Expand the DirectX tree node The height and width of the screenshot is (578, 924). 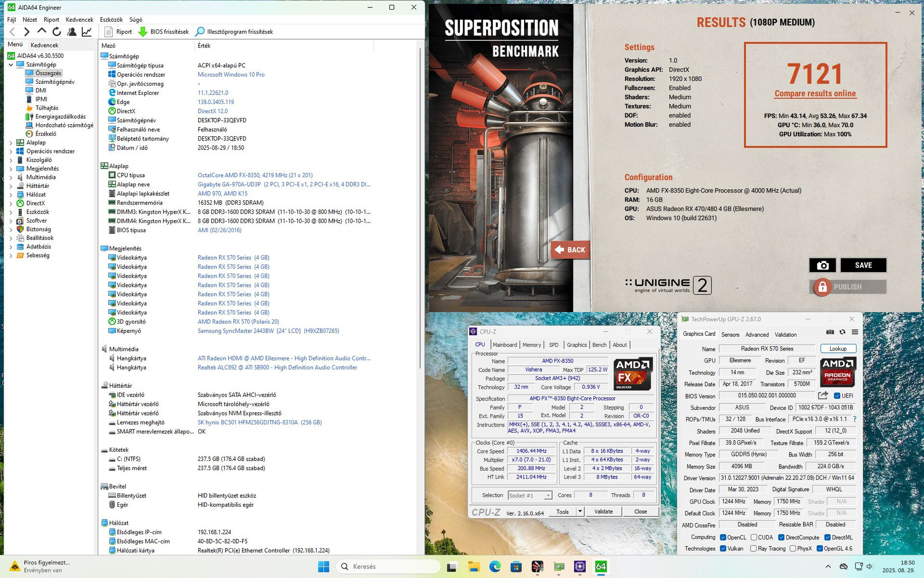(x=11, y=203)
